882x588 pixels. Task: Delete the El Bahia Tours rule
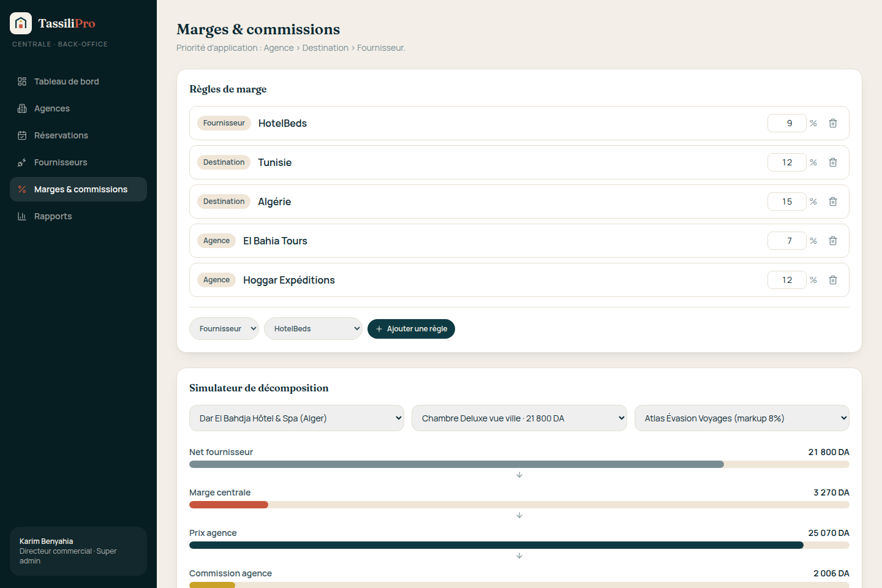pos(833,241)
